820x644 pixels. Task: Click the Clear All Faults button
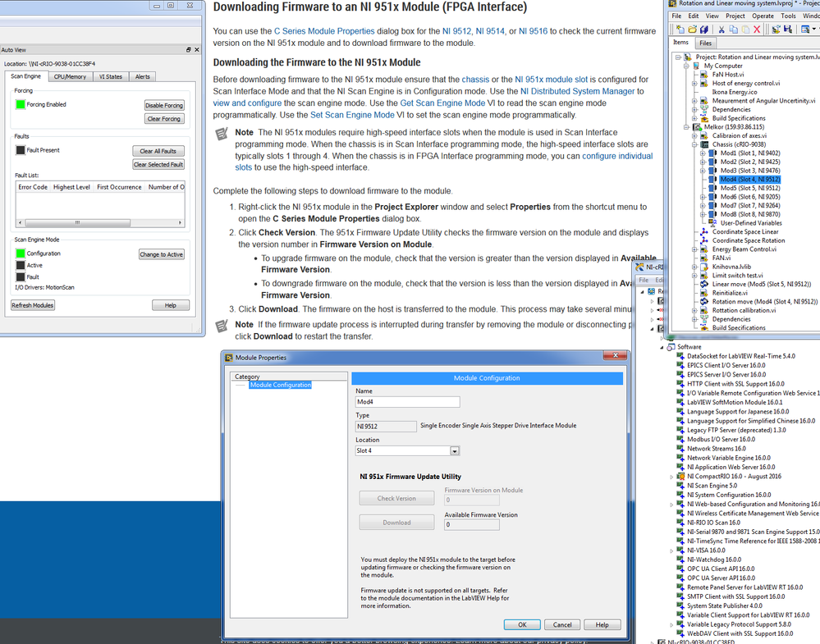158,151
